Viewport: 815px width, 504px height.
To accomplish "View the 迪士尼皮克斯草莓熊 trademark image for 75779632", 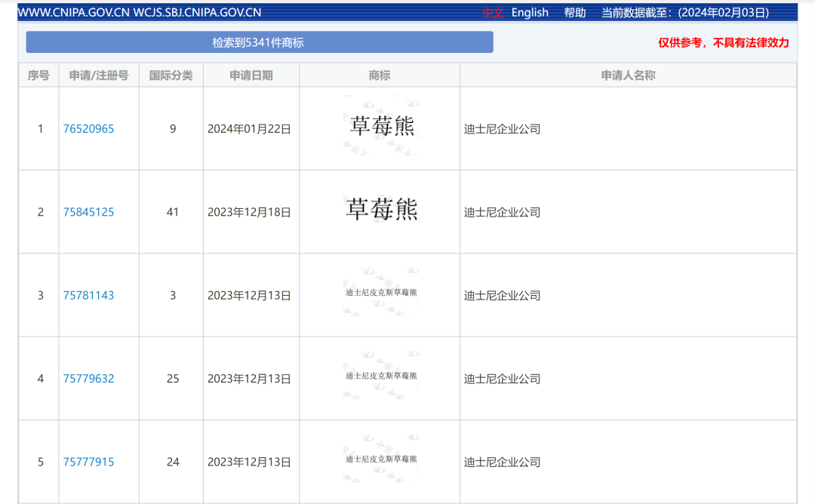I will (x=381, y=376).
